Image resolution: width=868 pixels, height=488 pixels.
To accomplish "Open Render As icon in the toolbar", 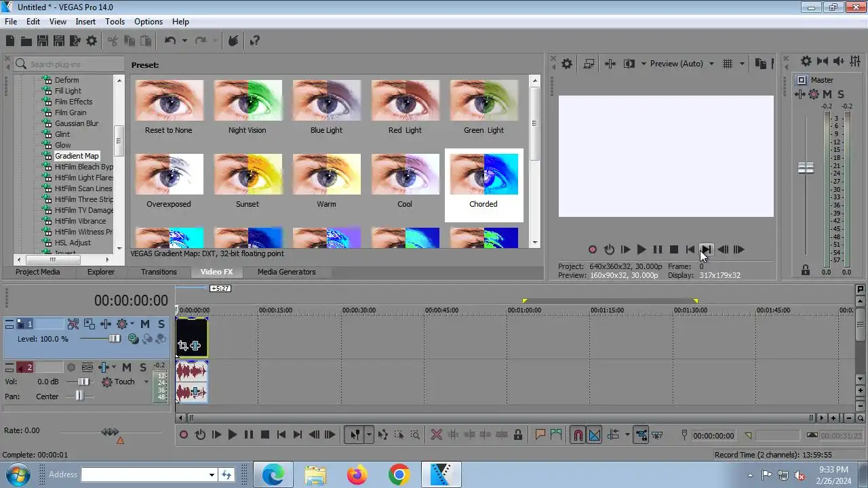I will tap(75, 41).
